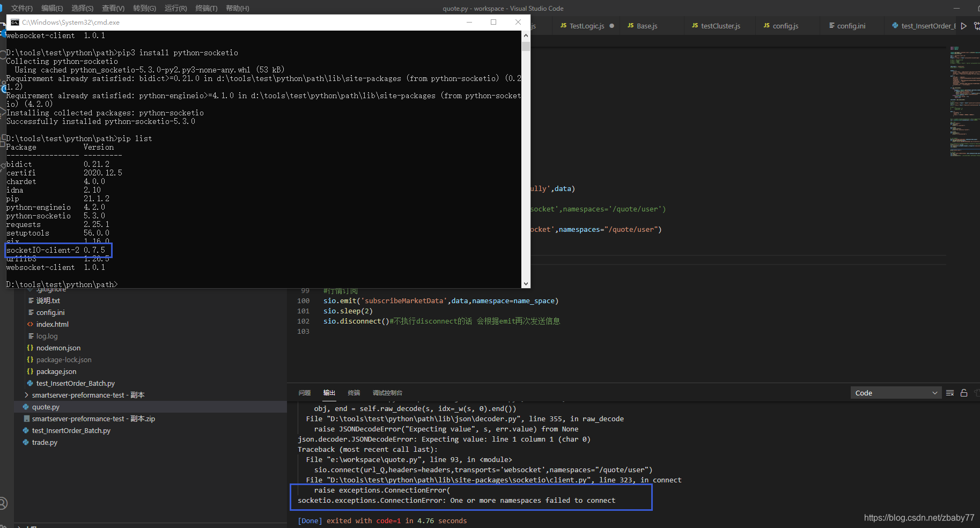Image resolution: width=980 pixels, height=528 pixels.
Task: Switch to the config.ini editor tab
Action: tap(851, 26)
